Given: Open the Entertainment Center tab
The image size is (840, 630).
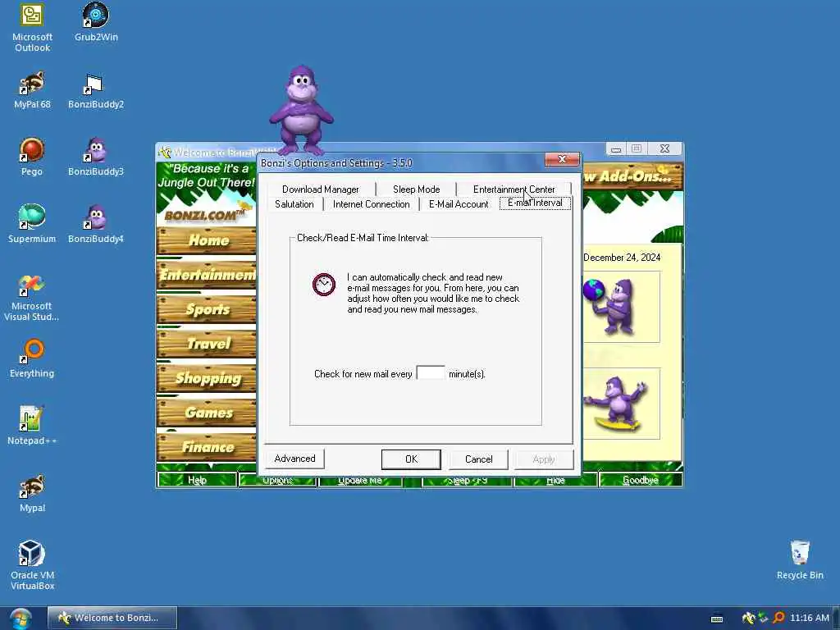Looking at the screenshot, I should [x=514, y=189].
